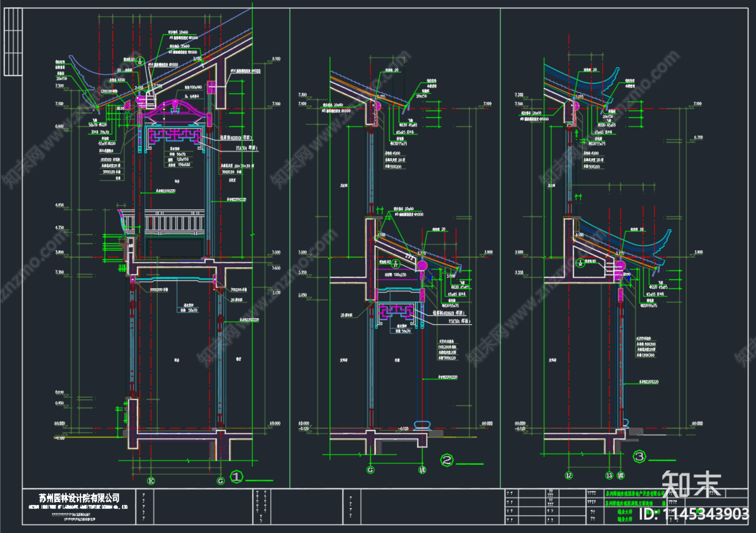Select the 6.600 elevation label left of section 1
This screenshot has width=756, height=533.
[x=59, y=126]
